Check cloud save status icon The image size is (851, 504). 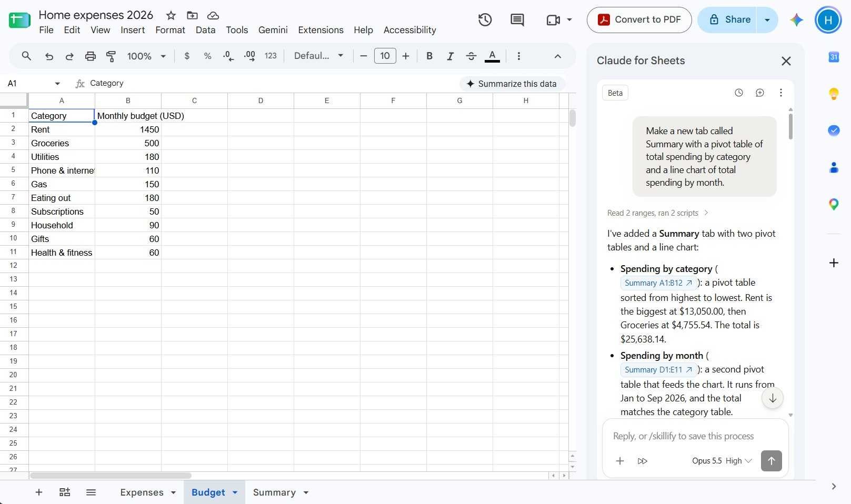pos(213,15)
